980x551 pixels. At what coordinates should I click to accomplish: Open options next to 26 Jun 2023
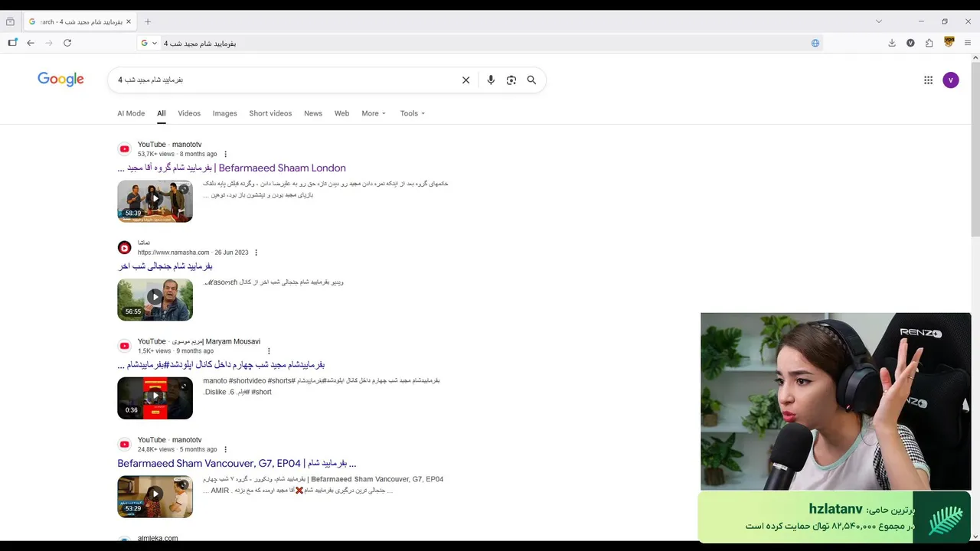click(256, 253)
